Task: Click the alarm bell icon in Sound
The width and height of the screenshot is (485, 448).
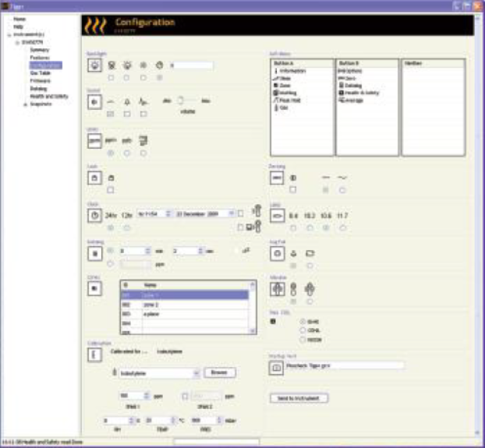Action: 127,101
